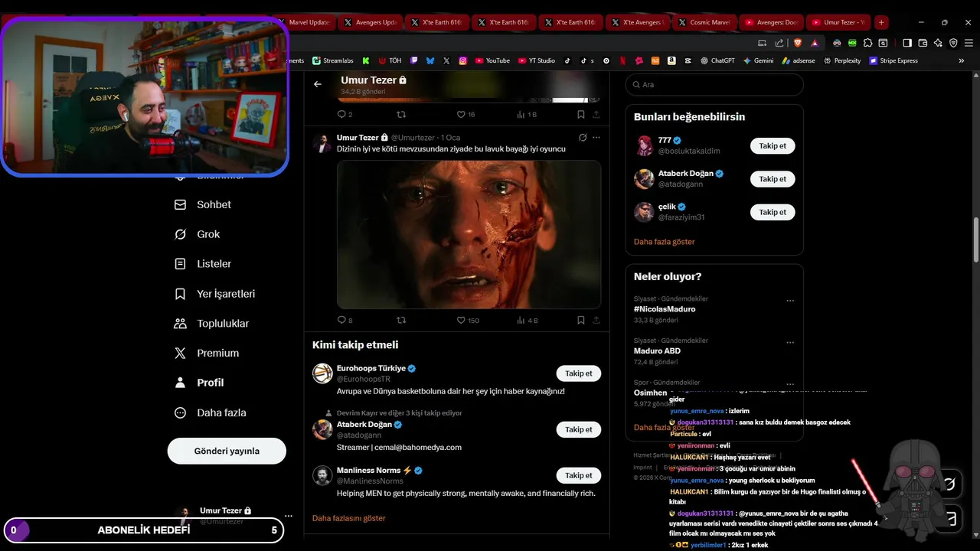Click the Brave Shields lion icon
The height and width of the screenshot is (551, 980).
pyautogui.click(x=796, y=43)
